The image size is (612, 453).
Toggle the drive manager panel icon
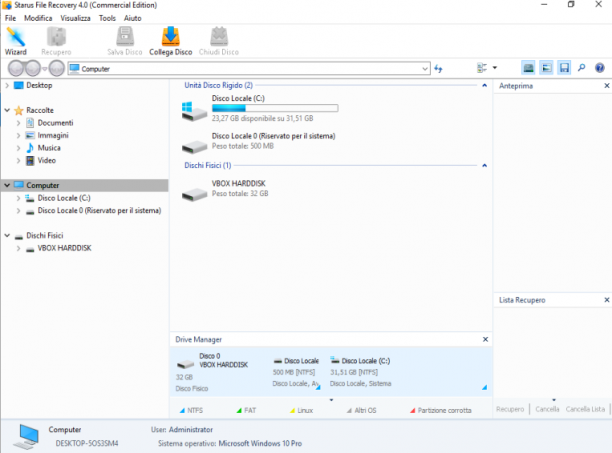528,68
